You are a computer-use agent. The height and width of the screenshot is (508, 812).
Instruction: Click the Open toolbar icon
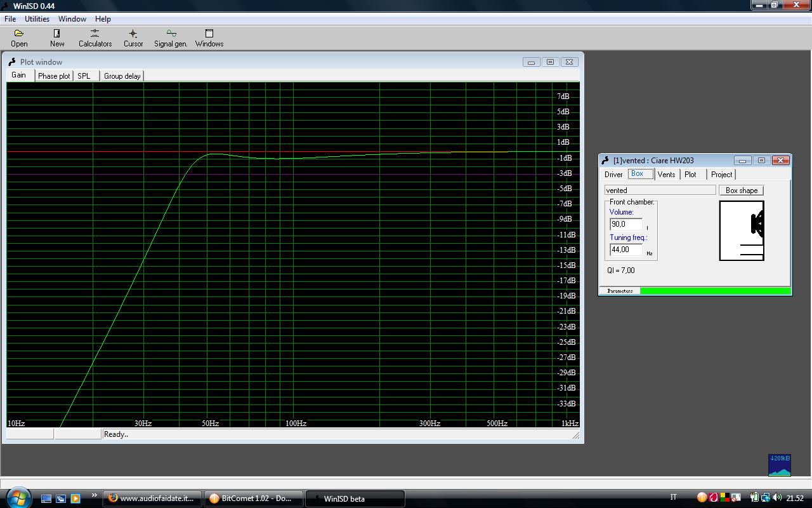[x=19, y=37]
